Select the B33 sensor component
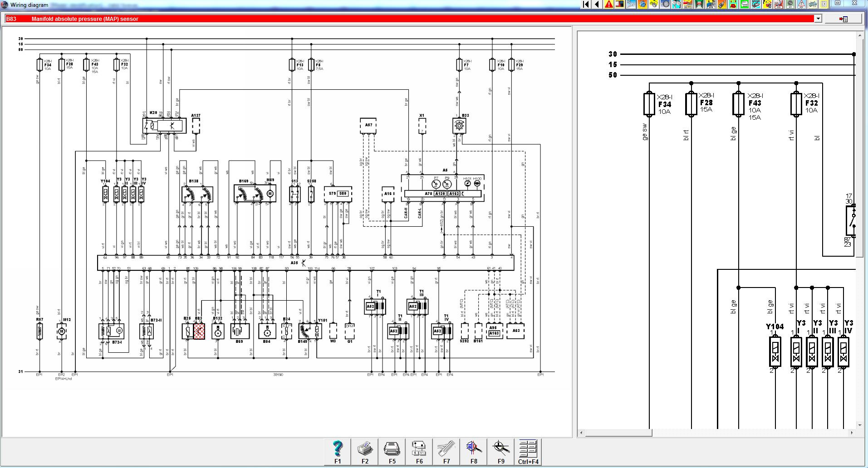Viewport: 868px width, 468px height. coord(459,125)
